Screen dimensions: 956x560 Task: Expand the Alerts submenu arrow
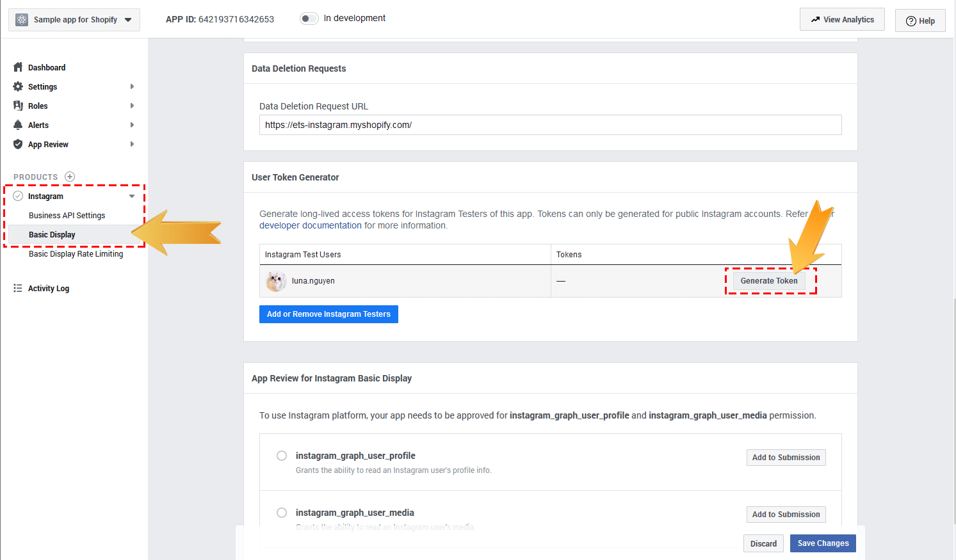(x=132, y=125)
